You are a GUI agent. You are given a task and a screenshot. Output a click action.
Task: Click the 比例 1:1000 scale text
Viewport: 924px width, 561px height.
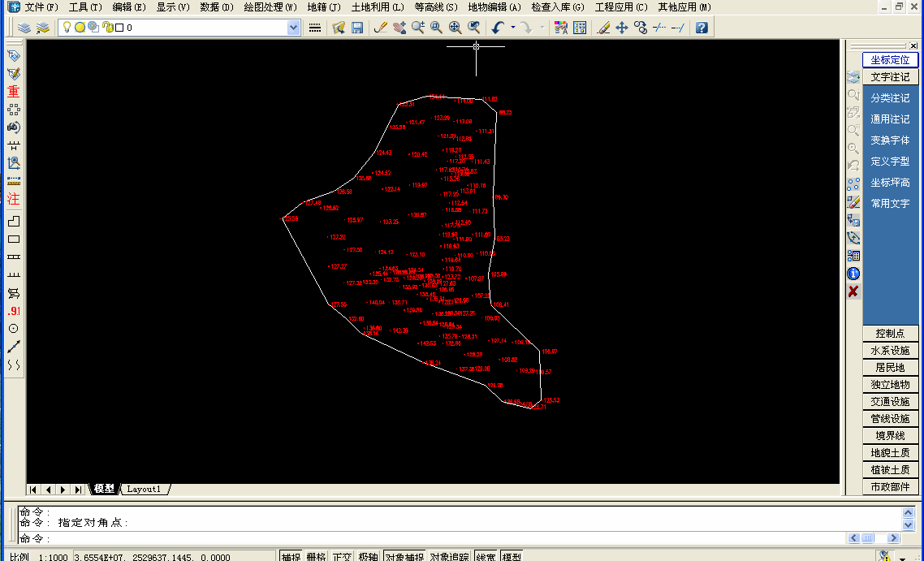tap(39, 557)
